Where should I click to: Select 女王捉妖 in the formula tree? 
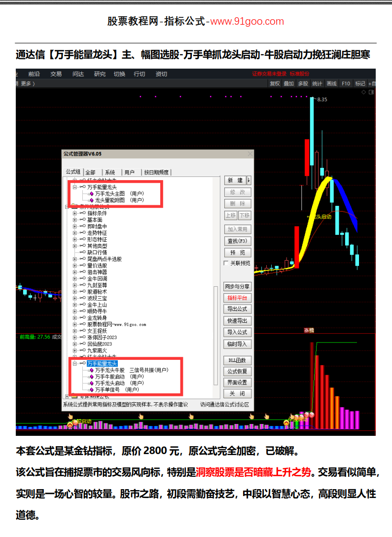pos(97,331)
